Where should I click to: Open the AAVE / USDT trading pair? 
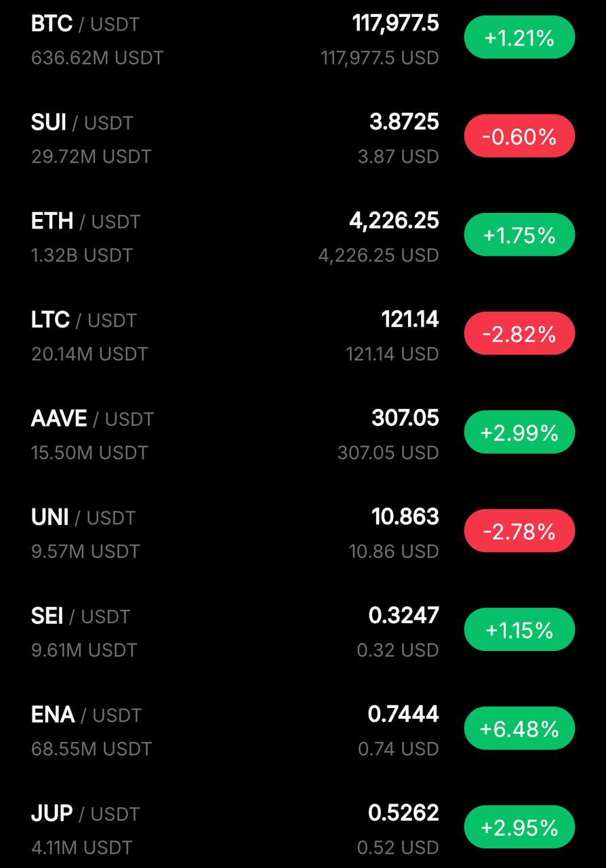[303, 435]
